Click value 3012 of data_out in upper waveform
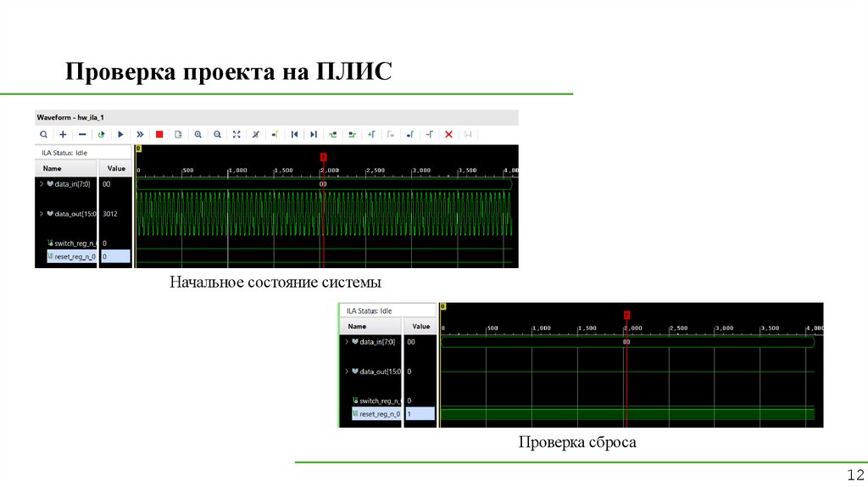The width and height of the screenshot is (868, 487). [110, 214]
